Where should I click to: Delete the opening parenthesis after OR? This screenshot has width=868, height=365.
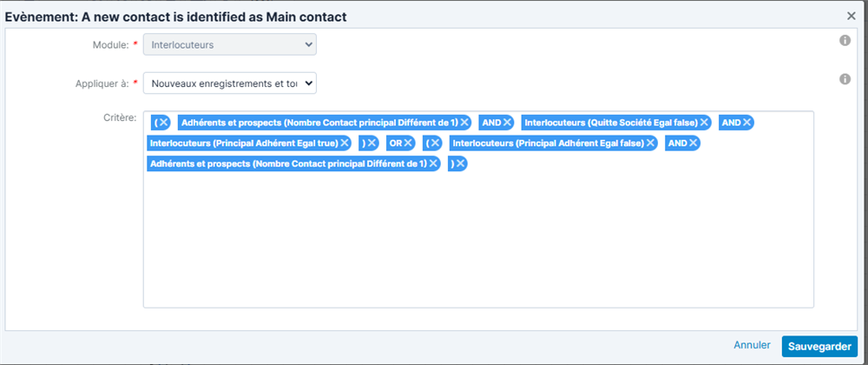(x=436, y=143)
